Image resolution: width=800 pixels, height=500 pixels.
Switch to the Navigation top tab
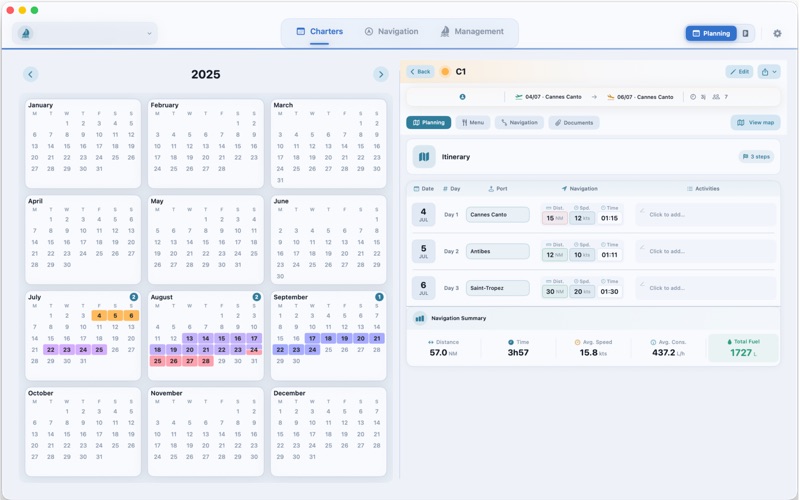click(x=392, y=32)
